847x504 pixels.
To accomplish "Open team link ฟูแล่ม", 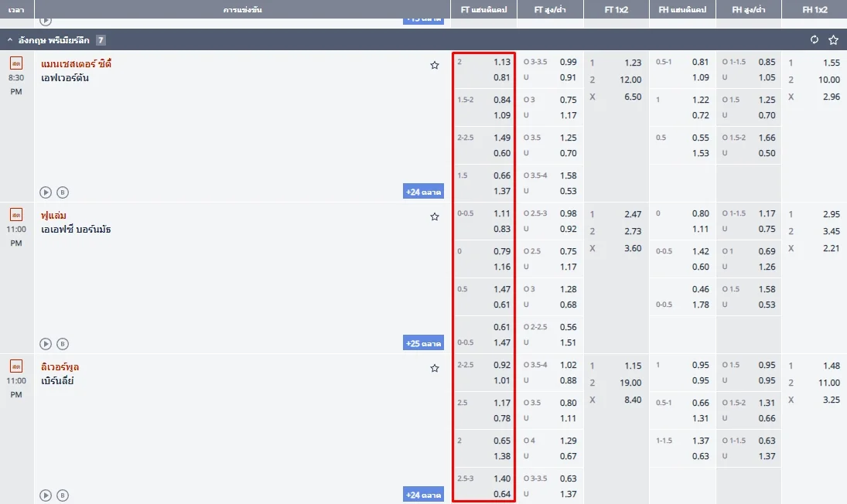I will click(53, 216).
